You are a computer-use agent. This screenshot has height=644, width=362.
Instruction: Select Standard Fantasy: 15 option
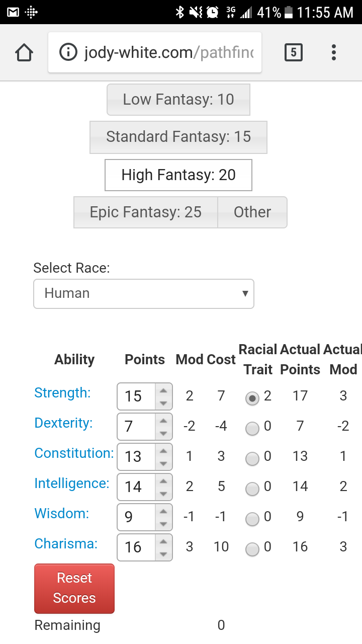pyautogui.click(x=178, y=137)
